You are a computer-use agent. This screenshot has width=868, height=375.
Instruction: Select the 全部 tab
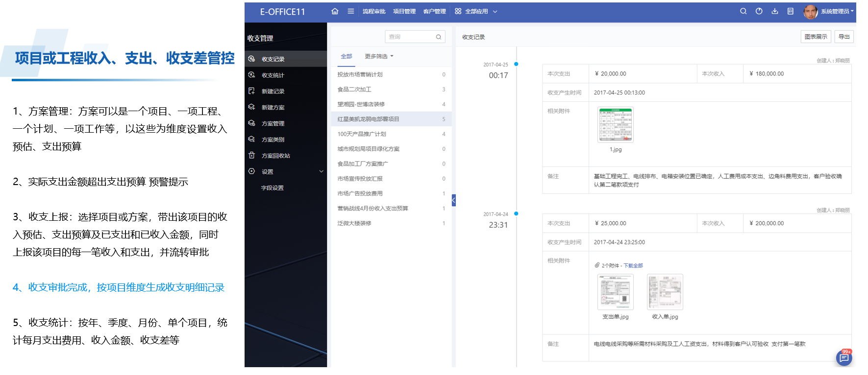347,56
